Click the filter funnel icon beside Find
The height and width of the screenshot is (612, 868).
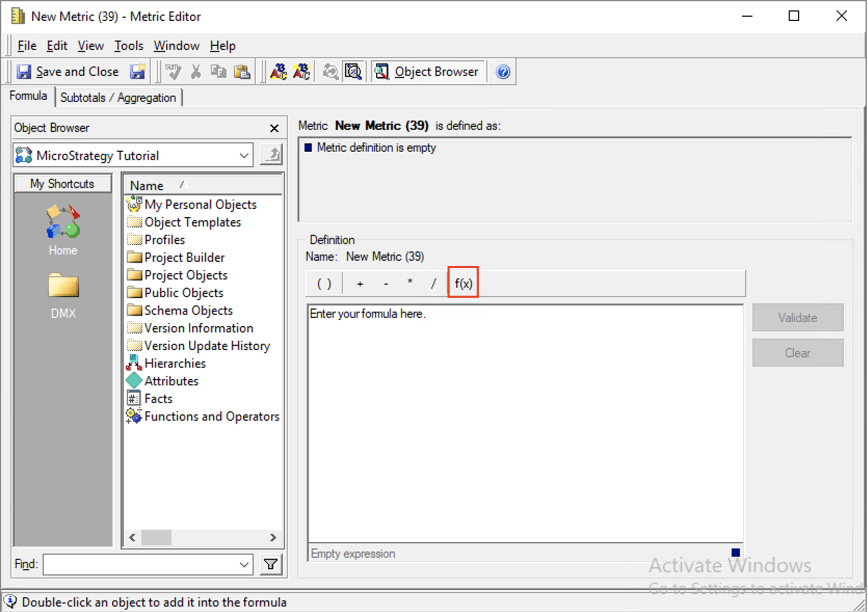tap(270, 564)
